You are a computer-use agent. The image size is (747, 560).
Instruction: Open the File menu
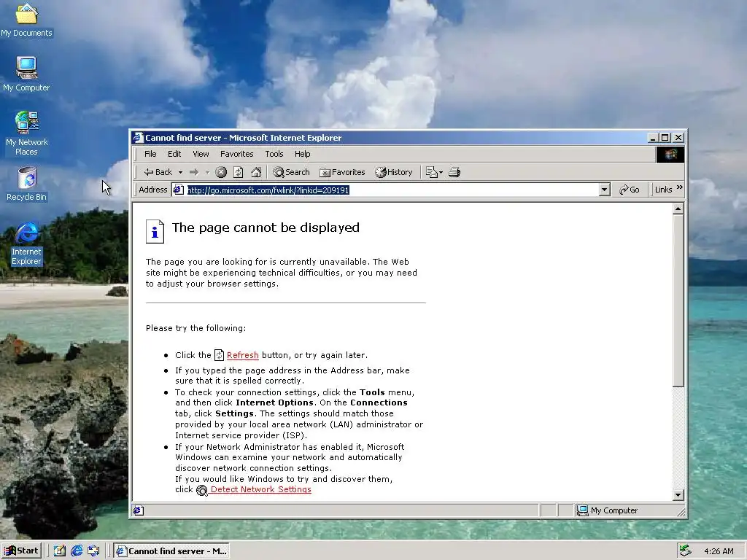150,154
